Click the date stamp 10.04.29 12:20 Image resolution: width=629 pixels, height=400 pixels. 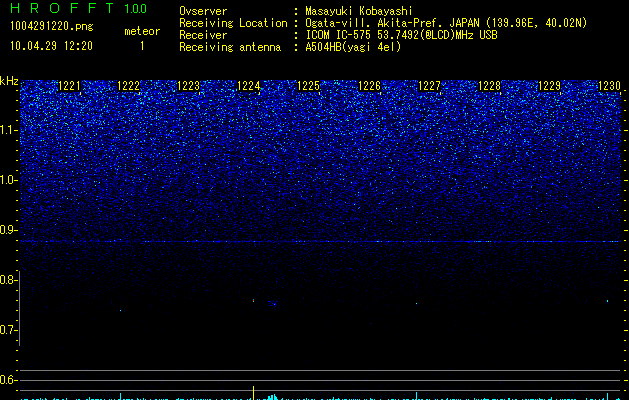pyautogui.click(x=51, y=46)
